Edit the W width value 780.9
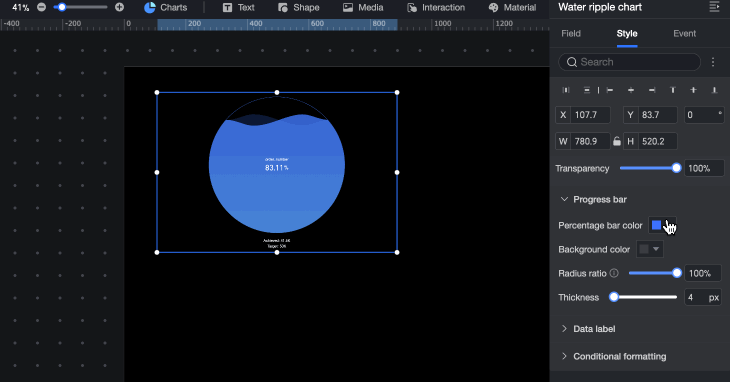Screen dimensions: 730x382 [590, 141]
